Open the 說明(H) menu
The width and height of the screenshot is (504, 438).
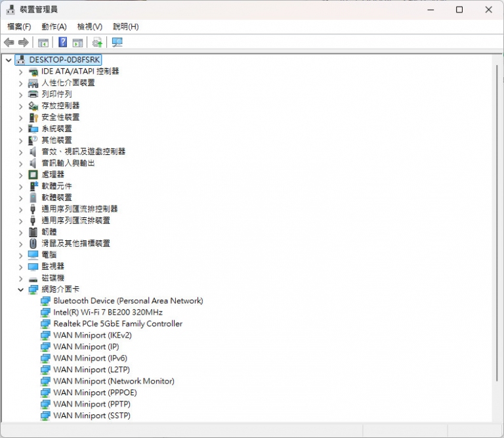pos(125,26)
